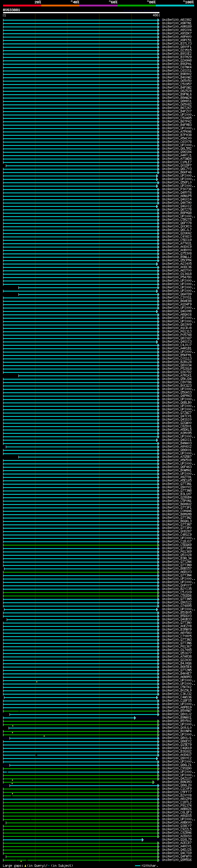Select the UniRef100_P91374 label
Image resolution: width=197 pixels, height=868 pixels.
pos(176,806)
